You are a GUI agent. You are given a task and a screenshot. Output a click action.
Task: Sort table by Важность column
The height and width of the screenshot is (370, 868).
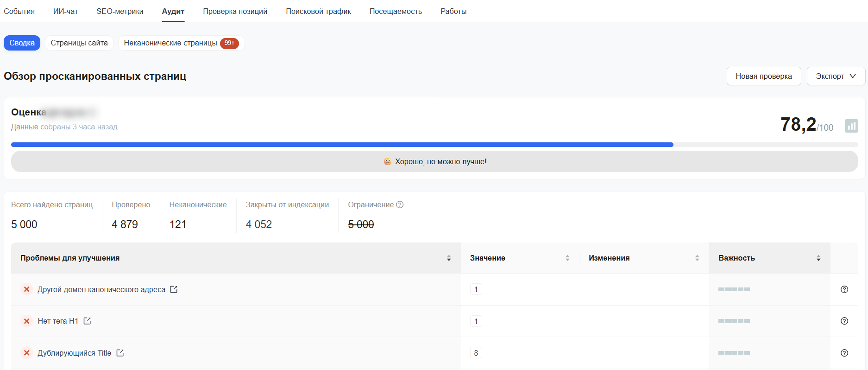point(818,258)
